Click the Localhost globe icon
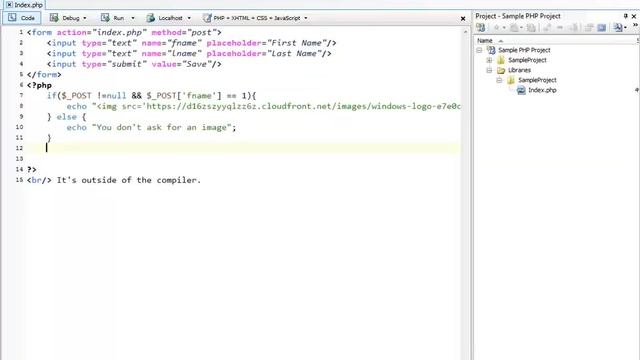 click(151, 18)
